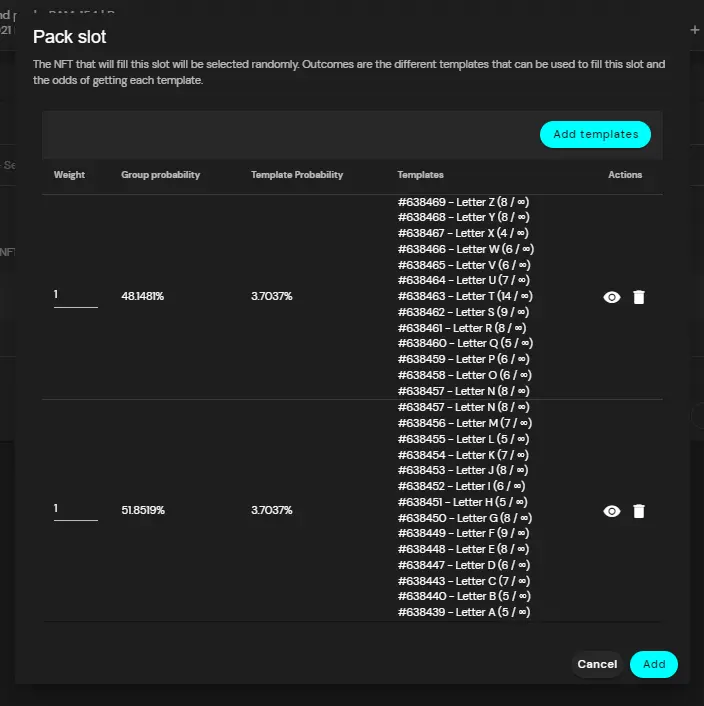This screenshot has width=704, height=706.
Task: Click template #638447 – Letter D
Action: coord(464,565)
